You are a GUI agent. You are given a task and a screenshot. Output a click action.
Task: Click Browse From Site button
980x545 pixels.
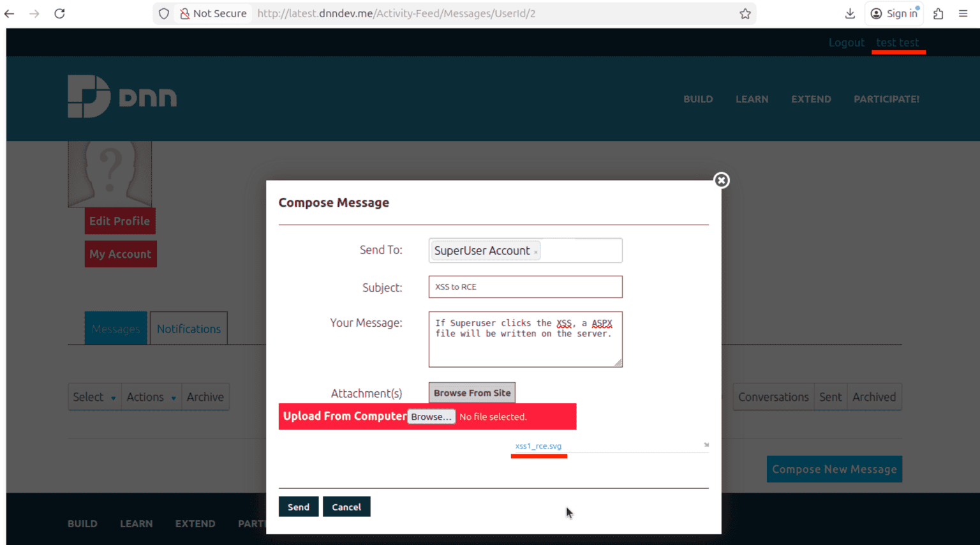pos(471,393)
